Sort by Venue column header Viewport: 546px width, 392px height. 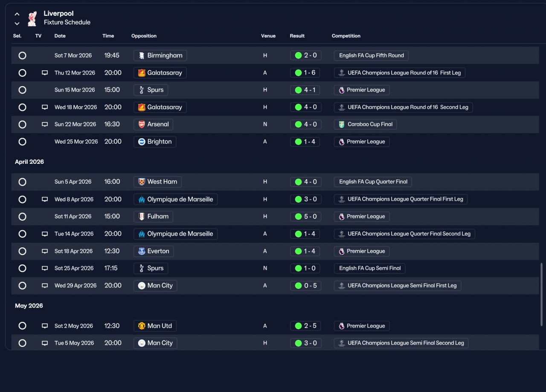[268, 36]
